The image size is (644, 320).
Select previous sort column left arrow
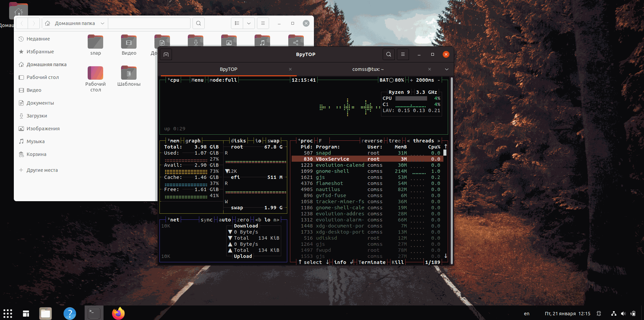pos(408,141)
